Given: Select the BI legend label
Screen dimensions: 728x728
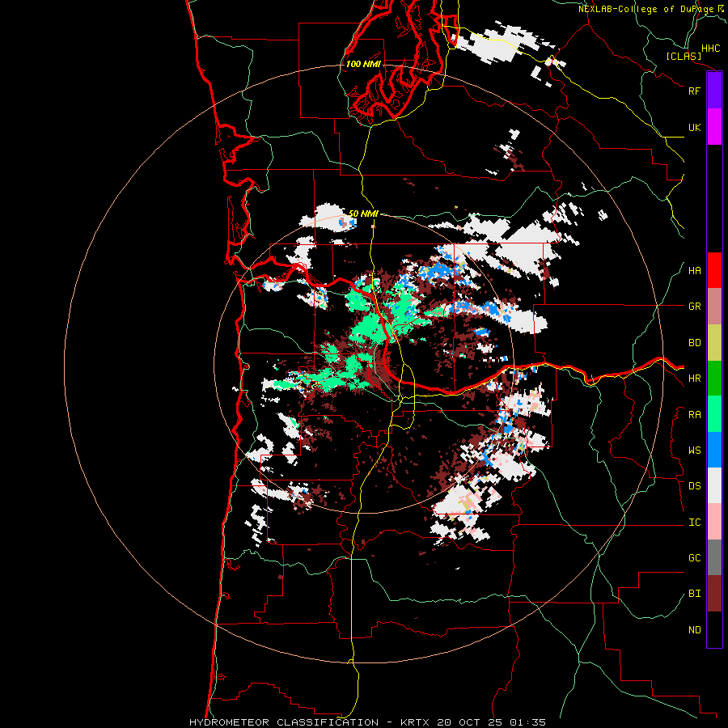Looking at the screenshot, I should point(694,594).
